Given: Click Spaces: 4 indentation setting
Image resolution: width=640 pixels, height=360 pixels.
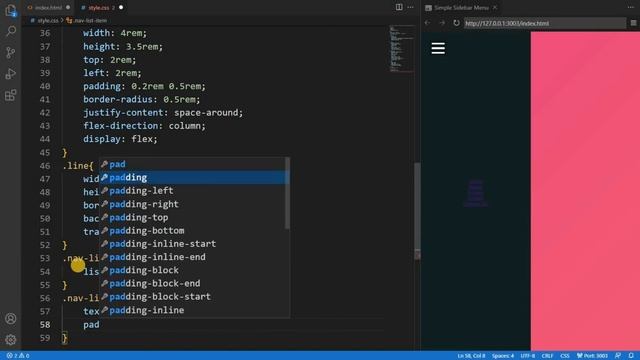Looking at the screenshot, I should point(502,356).
